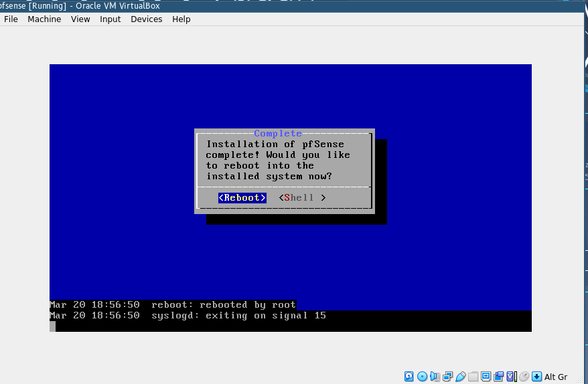Screen dimensions: 588x384
Task: Click the video recording indicator icon
Action: [x=498, y=376]
